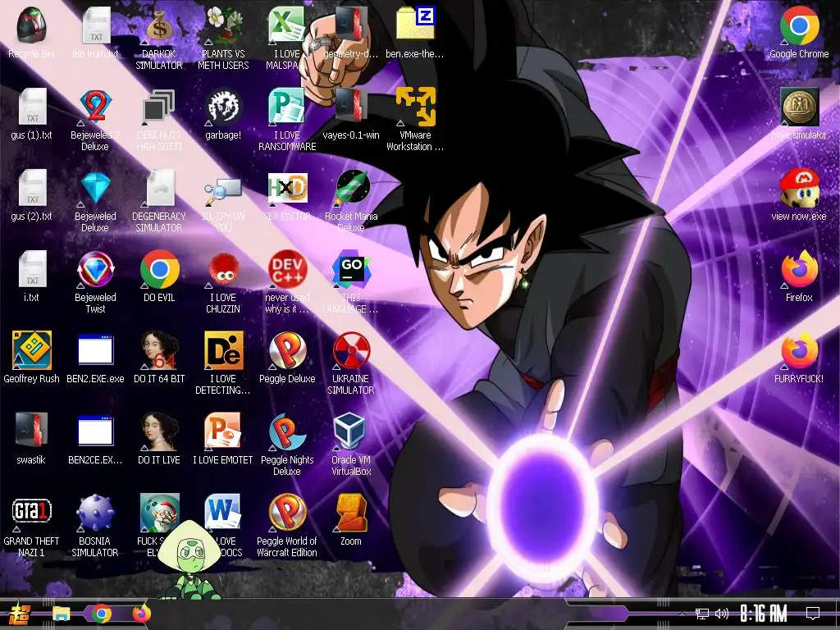Open Firefox from the taskbar

pos(141,614)
